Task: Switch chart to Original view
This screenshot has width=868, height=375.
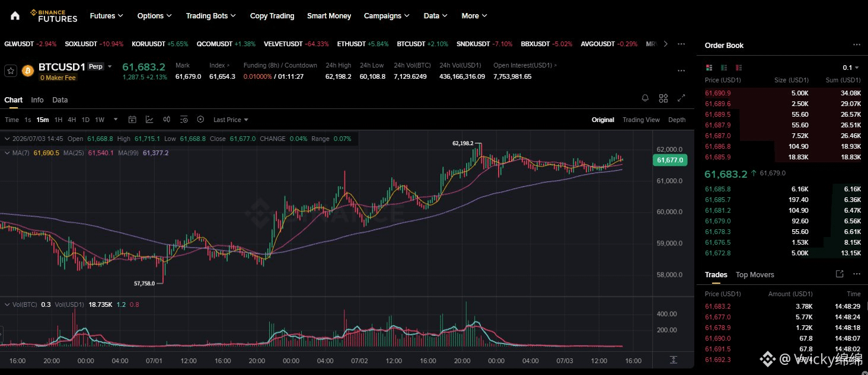Action: tap(603, 120)
